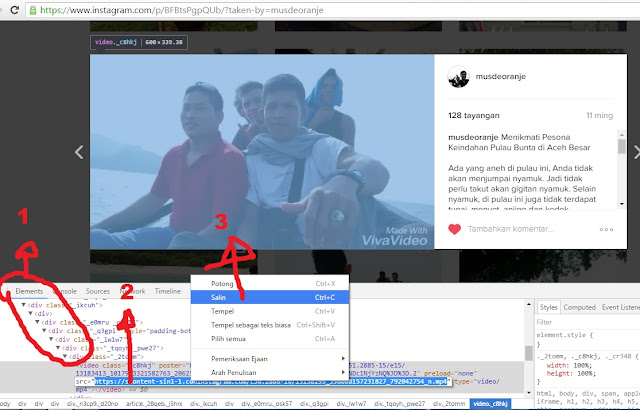Collapse the div class _ikcuh node
This screenshot has height=410, width=640.
(x=24, y=305)
